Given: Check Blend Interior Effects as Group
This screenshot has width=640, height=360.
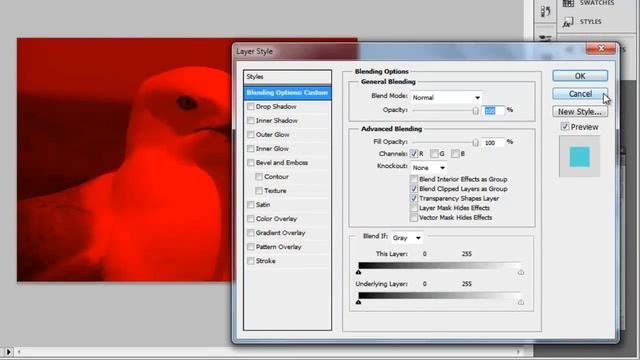Looking at the screenshot, I should (413, 179).
